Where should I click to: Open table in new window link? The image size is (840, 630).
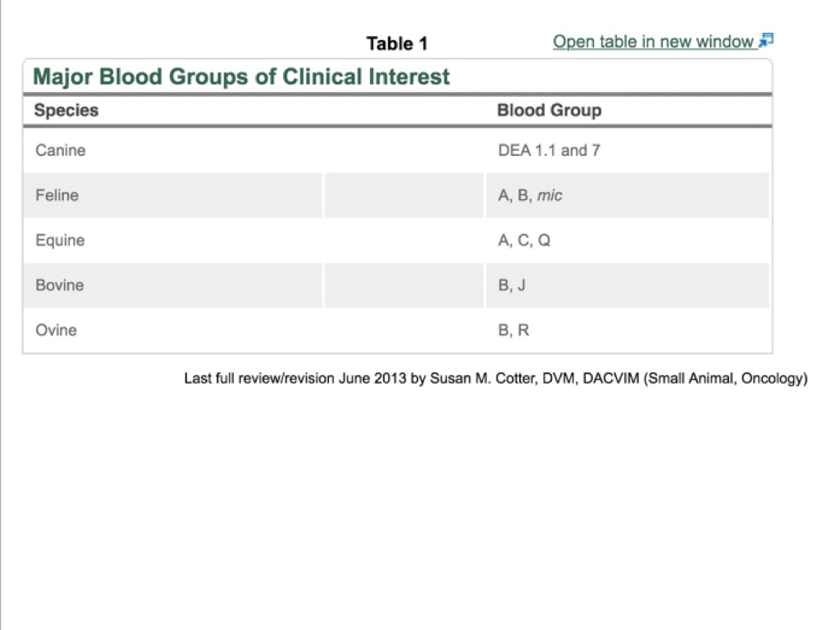(653, 42)
